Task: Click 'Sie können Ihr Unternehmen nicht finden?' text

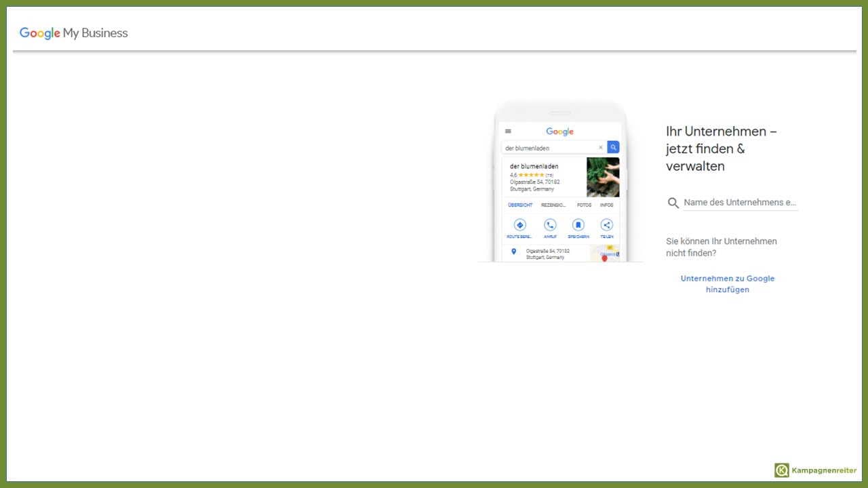Action: coord(722,247)
